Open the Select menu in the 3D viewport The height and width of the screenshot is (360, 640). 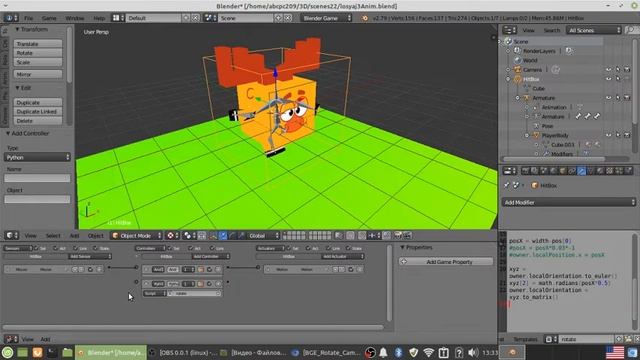(x=53, y=236)
